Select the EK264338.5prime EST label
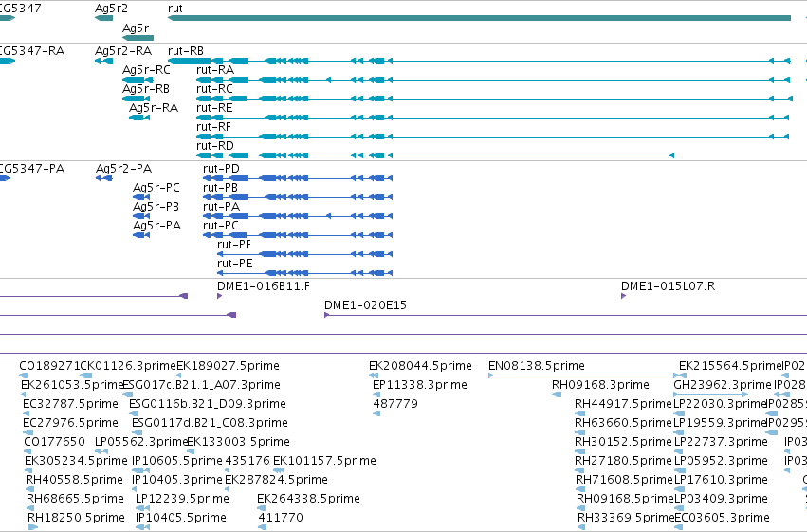Screen dimensions: 807x532 click(x=309, y=500)
